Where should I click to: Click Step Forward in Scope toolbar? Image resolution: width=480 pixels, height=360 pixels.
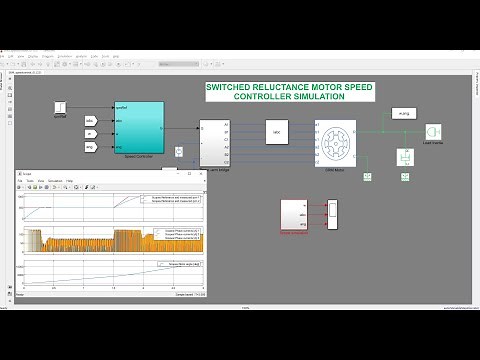click(x=41, y=187)
